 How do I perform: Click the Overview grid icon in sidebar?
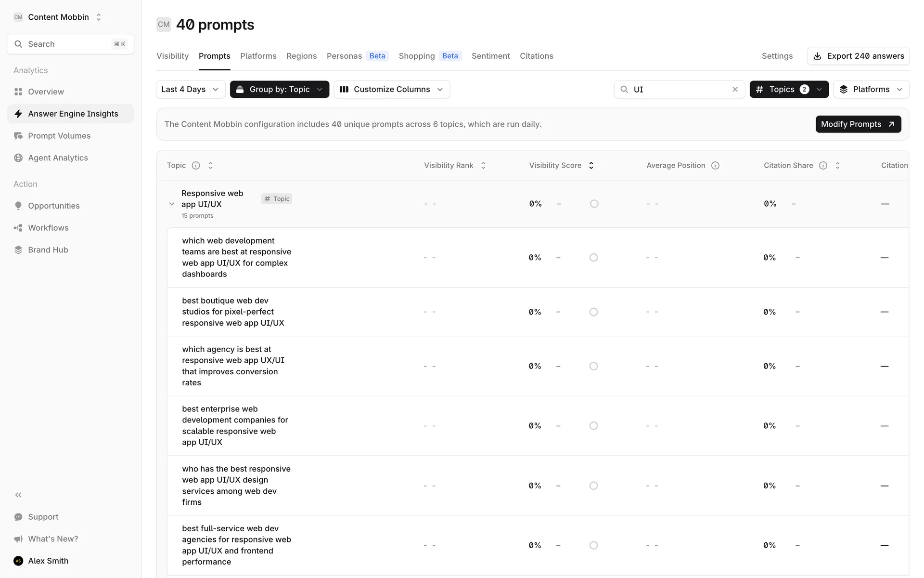(18, 92)
